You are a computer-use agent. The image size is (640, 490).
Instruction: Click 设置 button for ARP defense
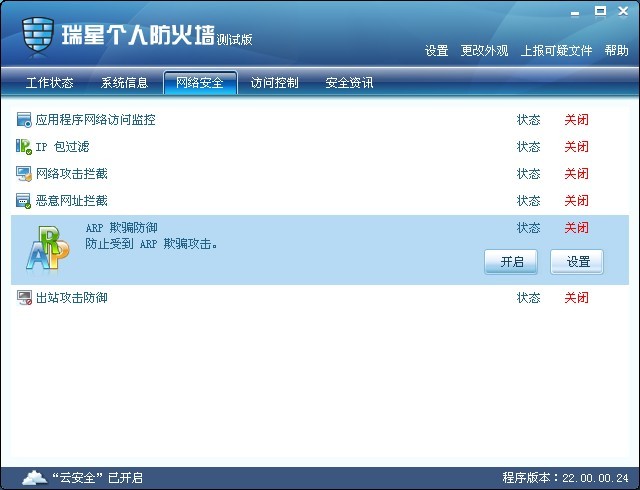pos(577,262)
